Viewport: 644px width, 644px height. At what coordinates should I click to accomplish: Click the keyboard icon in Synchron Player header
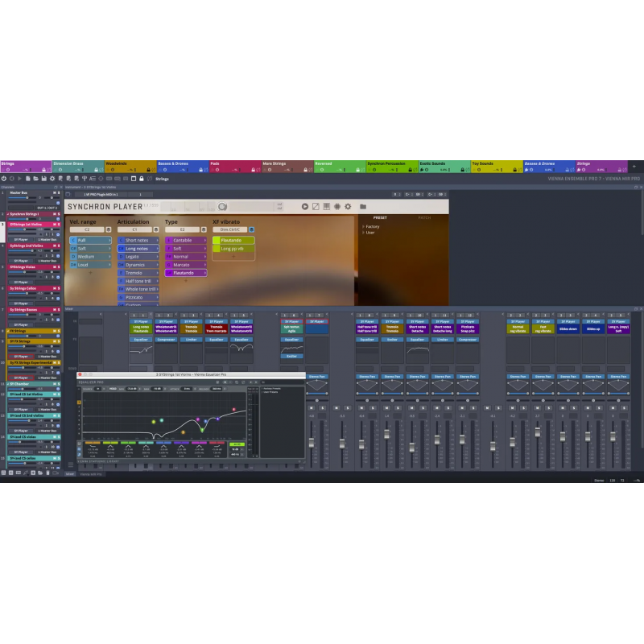click(x=326, y=207)
